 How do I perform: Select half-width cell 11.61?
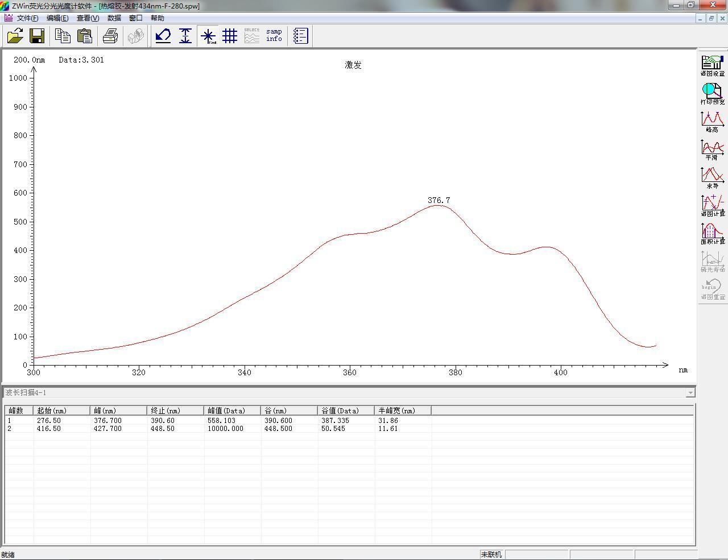point(388,429)
